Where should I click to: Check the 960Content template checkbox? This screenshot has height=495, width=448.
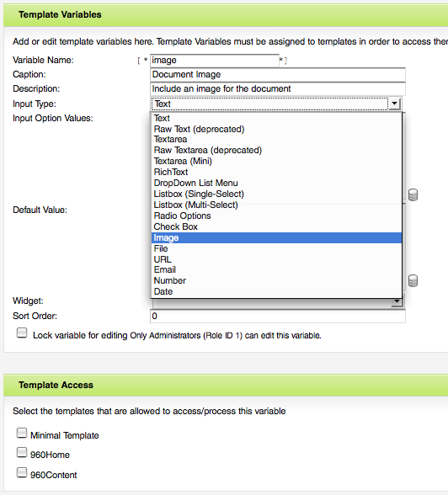point(22,472)
